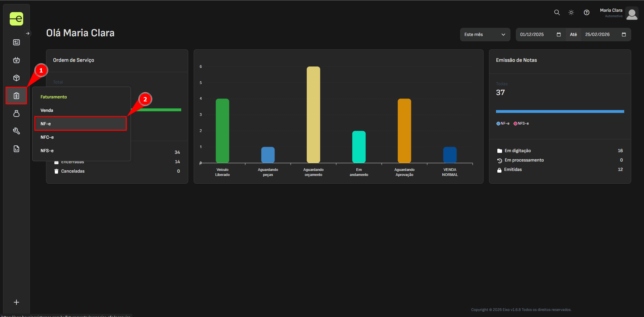Open the ID card sidebar icon
This screenshot has width=644, height=317.
(16, 42)
